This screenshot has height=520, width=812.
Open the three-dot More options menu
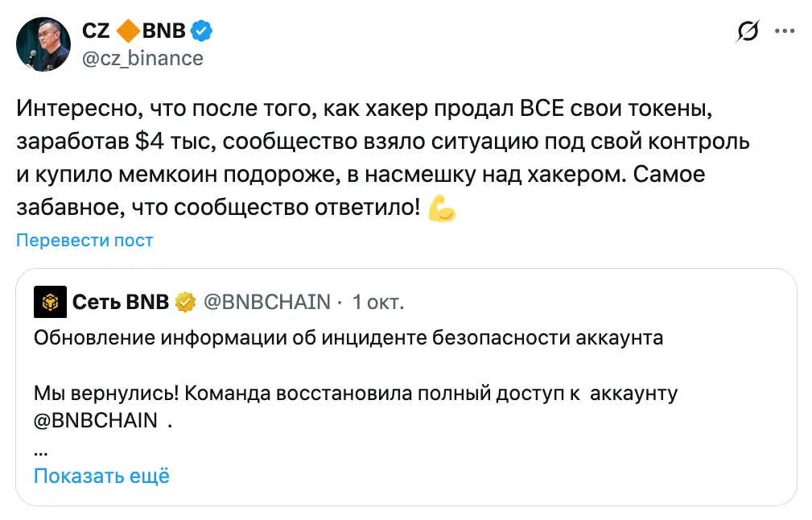[x=784, y=31]
